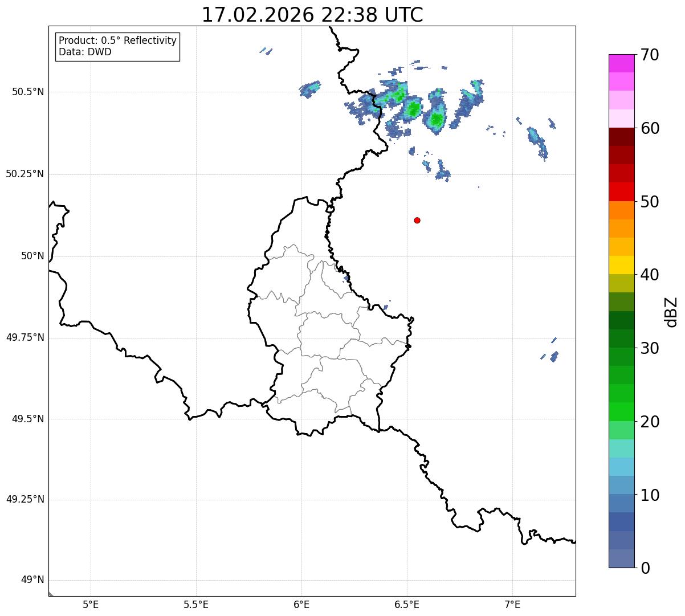685x616 pixels.
Task: Click the bright green 20 dBZ colorbar segment
Action: point(621,411)
